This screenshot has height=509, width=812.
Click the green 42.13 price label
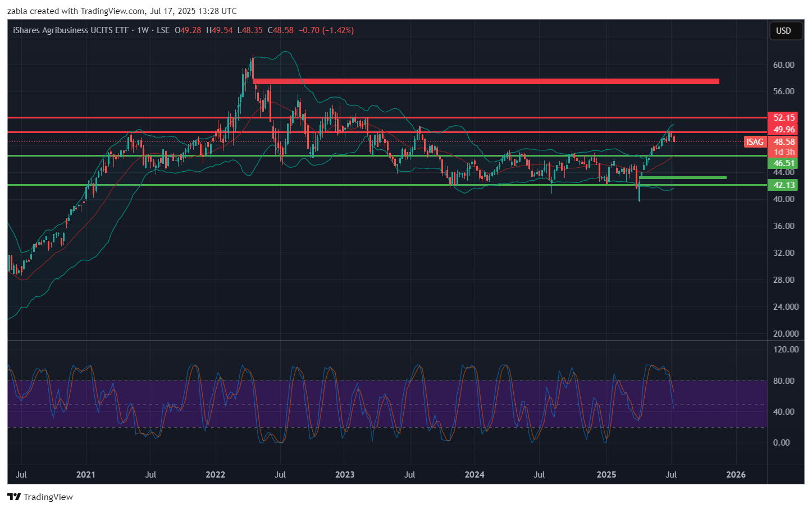click(783, 185)
